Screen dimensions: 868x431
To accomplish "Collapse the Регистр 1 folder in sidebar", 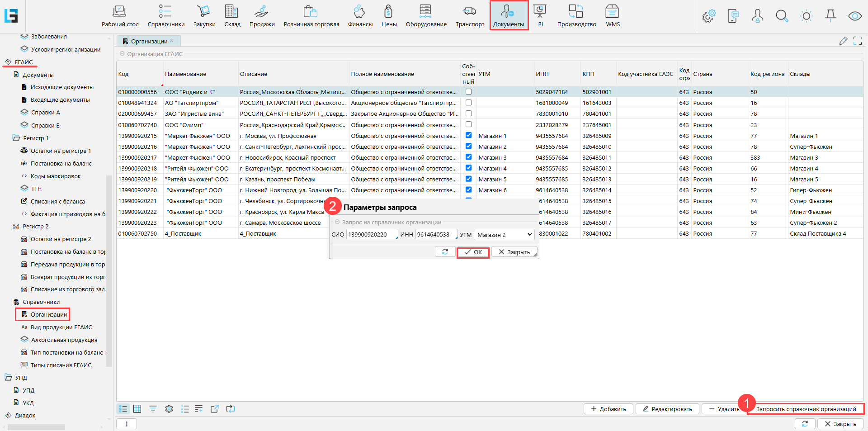I will click(17, 138).
